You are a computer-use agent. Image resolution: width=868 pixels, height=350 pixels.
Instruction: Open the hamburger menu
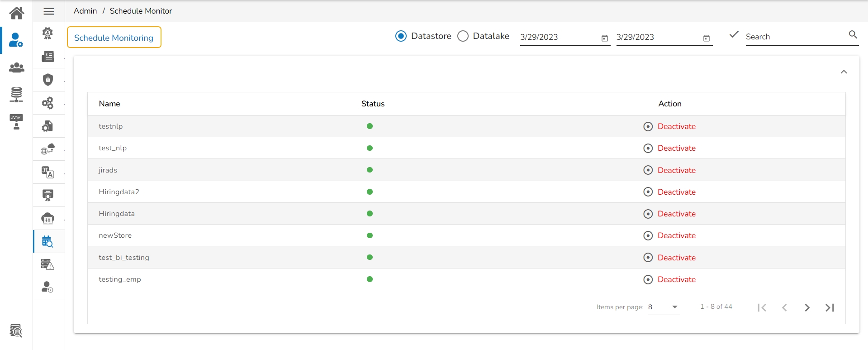tap(49, 11)
